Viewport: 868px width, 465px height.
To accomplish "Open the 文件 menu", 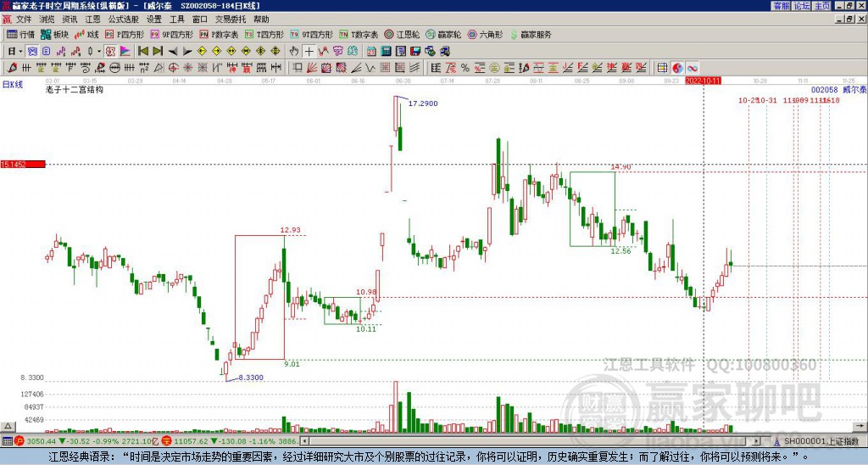I will tap(24, 20).
